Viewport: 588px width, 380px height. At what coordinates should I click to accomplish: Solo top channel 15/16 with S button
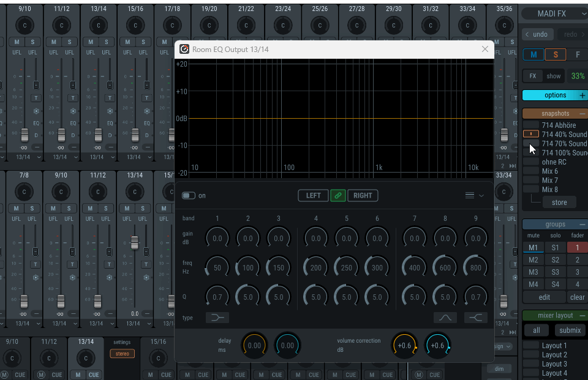click(143, 42)
